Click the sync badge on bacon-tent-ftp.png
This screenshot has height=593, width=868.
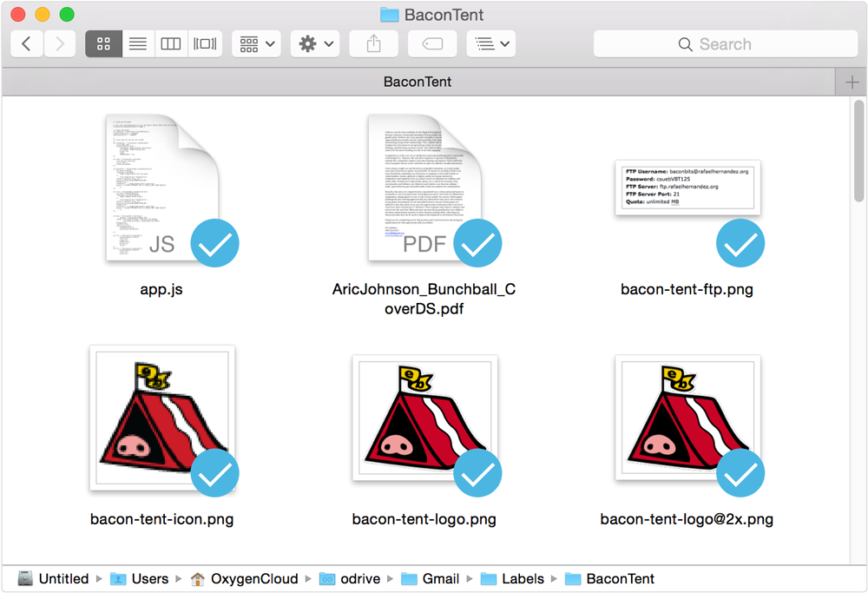click(740, 243)
